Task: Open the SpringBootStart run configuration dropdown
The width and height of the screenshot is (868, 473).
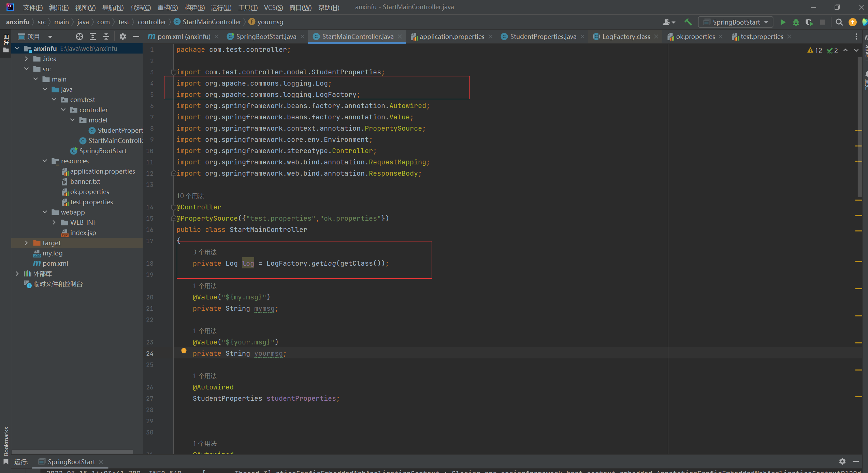Action: [x=736, y=22]
